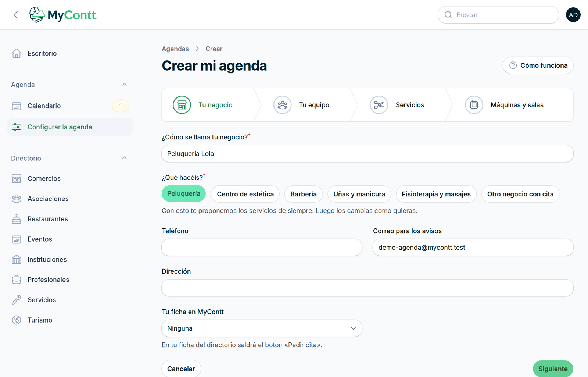This screenshot has height=377, width=588.
Task: Click the Turismo globe icon
Action: 17,320
